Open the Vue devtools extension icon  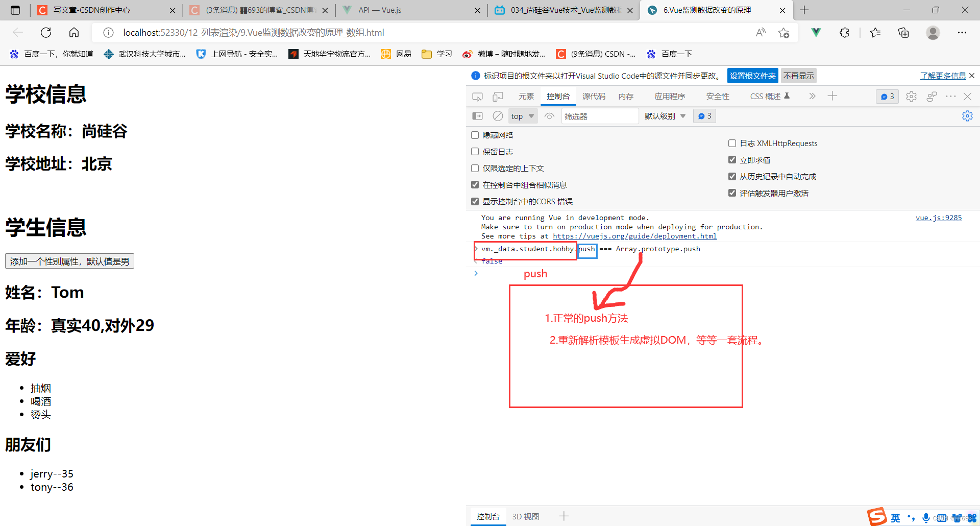pos(816,32)
